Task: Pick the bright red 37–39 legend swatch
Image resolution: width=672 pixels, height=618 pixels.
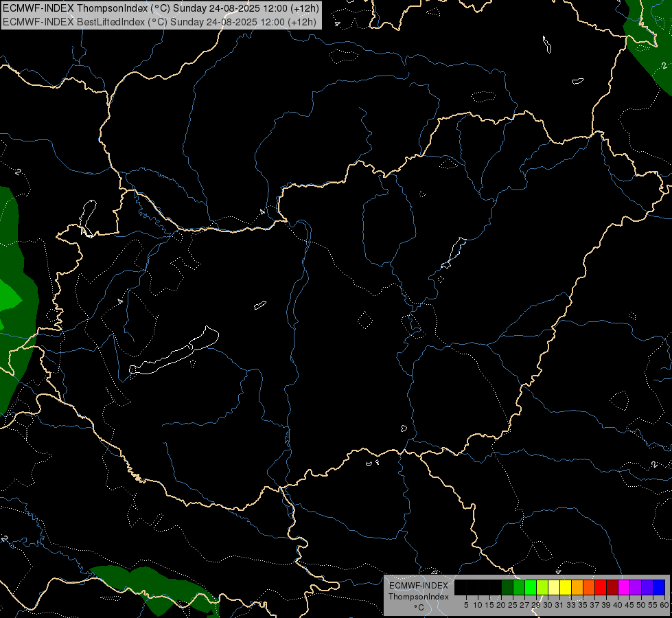Action: pos(601,587)
